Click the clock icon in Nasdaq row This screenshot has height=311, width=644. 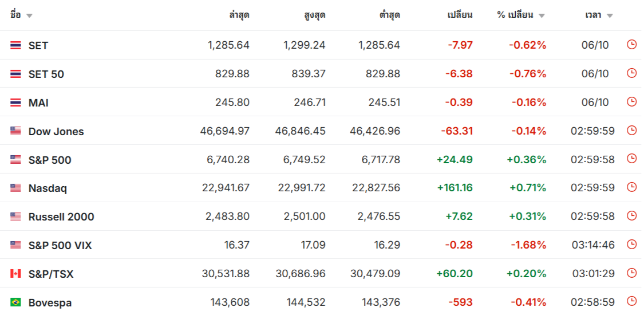coord(631,187)
